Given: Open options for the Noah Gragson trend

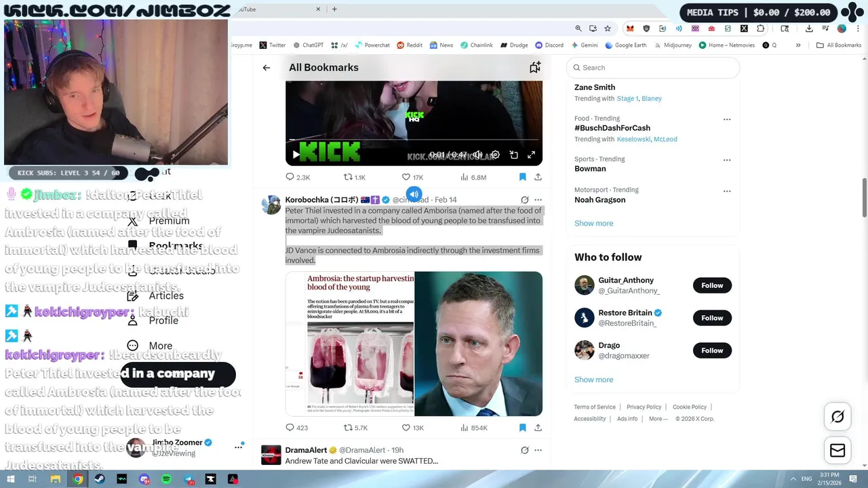Looking at the screenshot, I should 727,191.
